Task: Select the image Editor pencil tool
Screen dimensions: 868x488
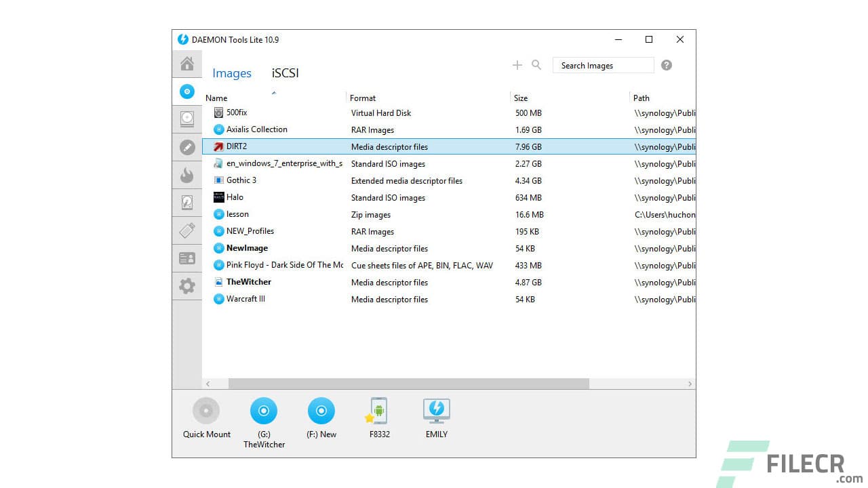Action: (x=187, y=147)
